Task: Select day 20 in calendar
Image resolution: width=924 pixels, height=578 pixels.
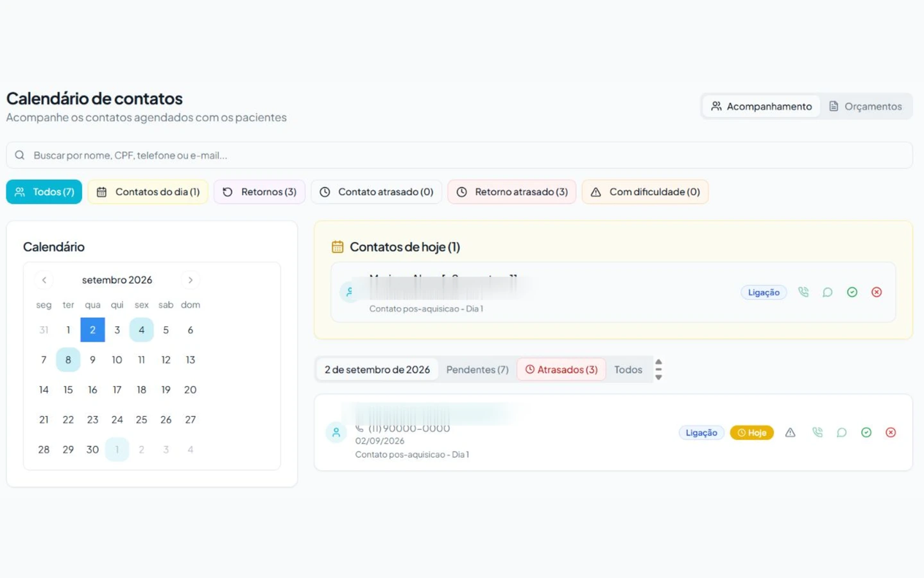Action: pos(190,390)
